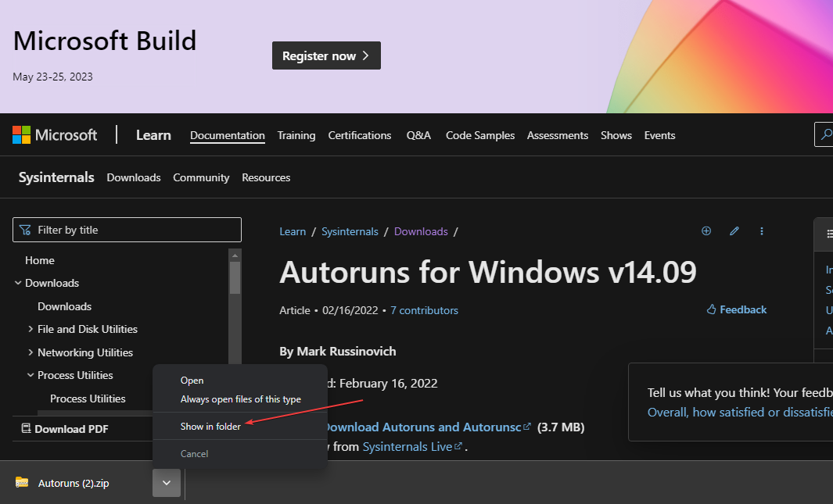Click the Learn breadcrumb link
833x504 pixels.
(x=293, y=231)
